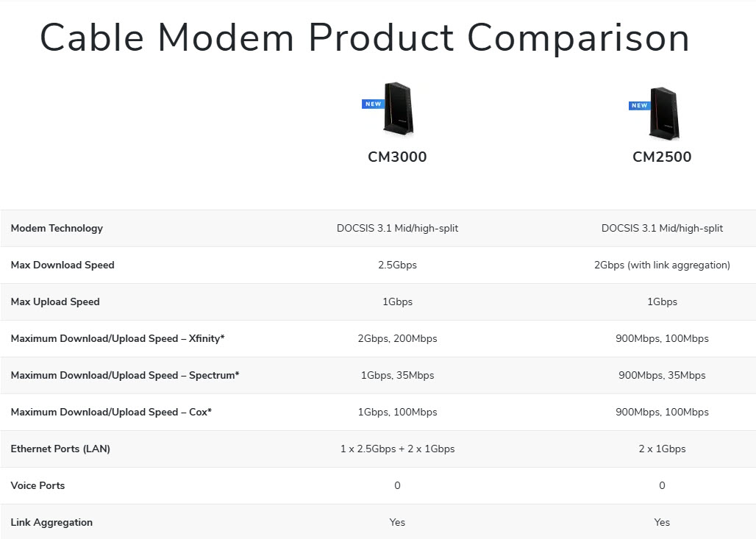The image size is (756, 539).
Task: Click CM2500's 2Gbps with link aggregation value
Action: [662, 265]
